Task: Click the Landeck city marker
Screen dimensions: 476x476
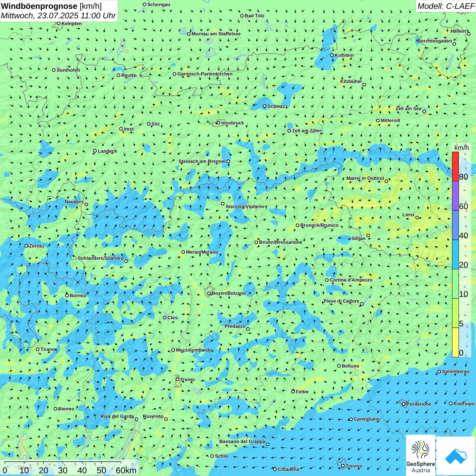Action: (x=95, y=151)
